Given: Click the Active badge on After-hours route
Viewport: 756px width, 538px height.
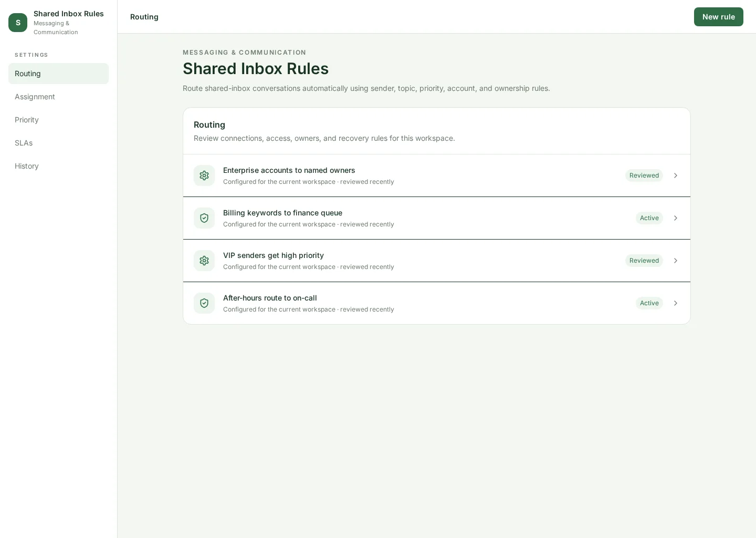Looking at the screenshot, I should [649, 303].
